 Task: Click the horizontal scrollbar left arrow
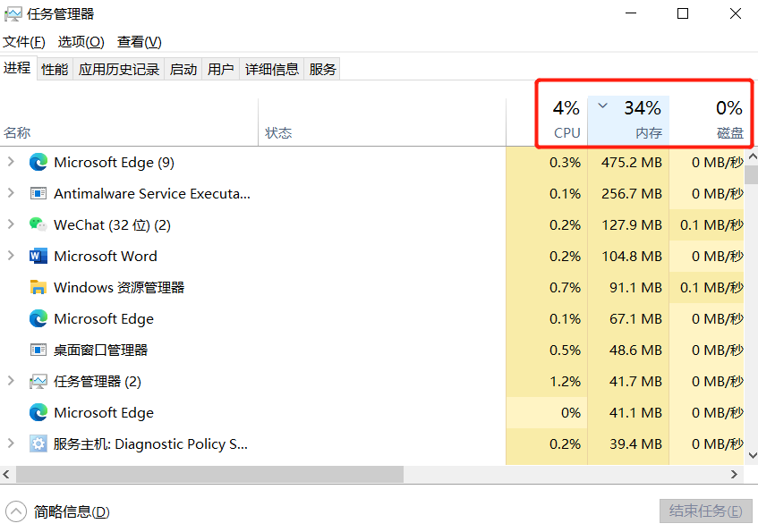(x=7, y=474)
